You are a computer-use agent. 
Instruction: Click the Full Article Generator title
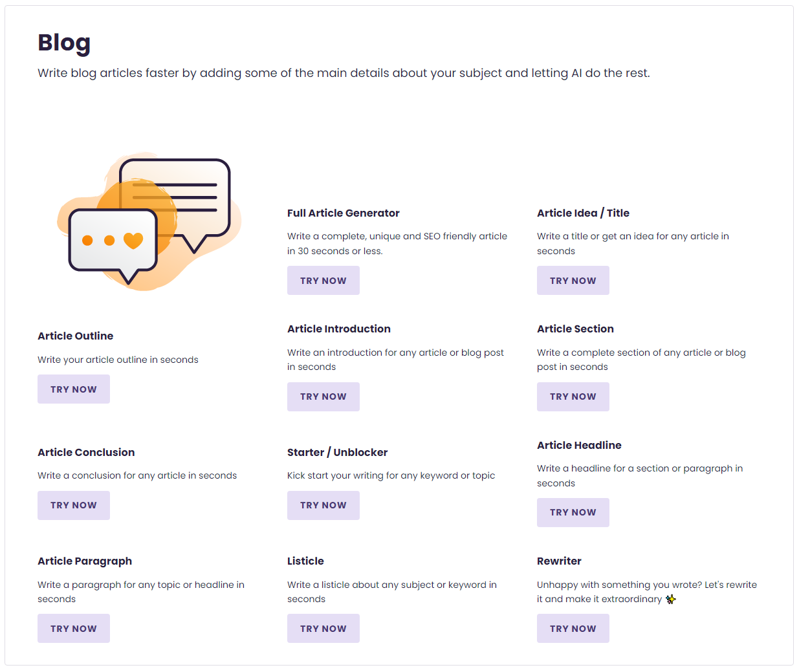click(344, 213)
